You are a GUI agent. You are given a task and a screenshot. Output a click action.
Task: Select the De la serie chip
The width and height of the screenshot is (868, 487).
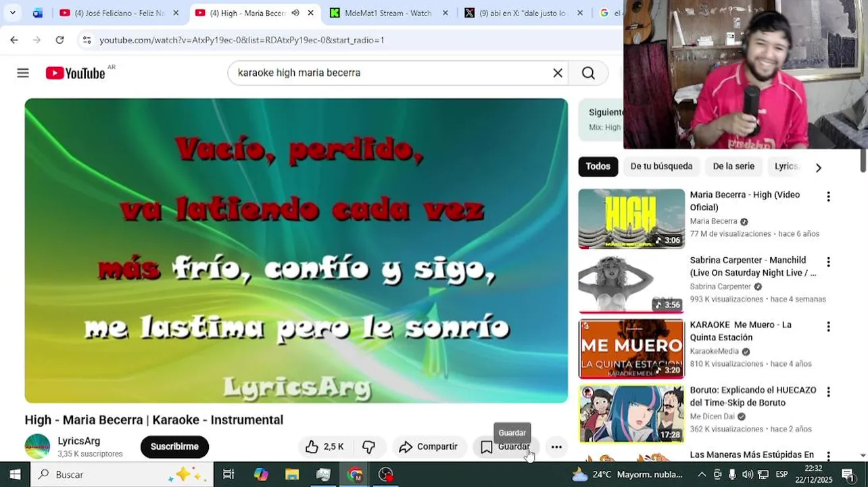[x=733, y=166]
